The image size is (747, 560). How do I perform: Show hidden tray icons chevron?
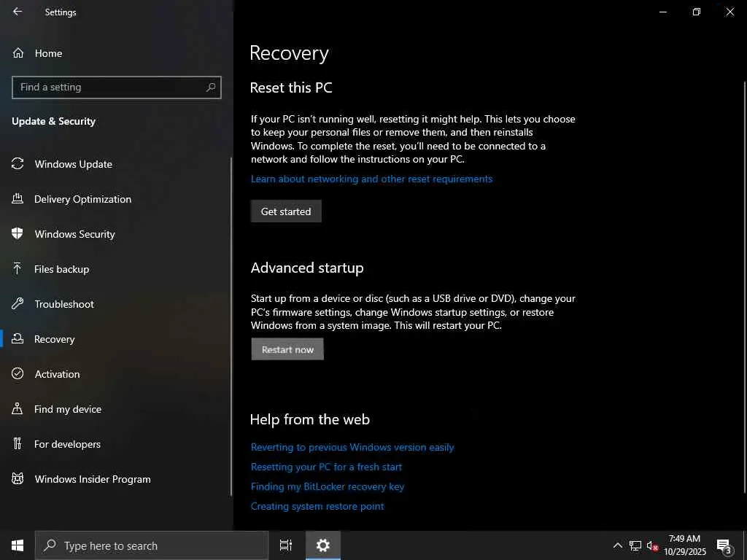(617, 545)
